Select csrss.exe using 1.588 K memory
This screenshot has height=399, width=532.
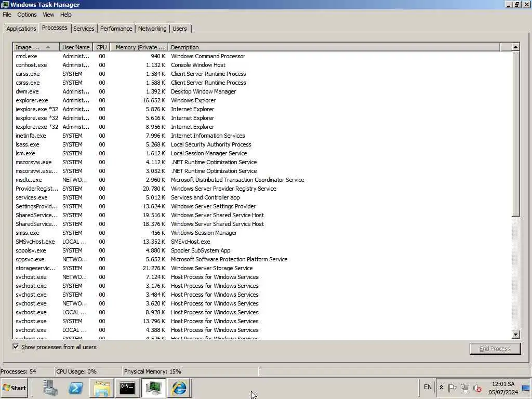(262, 83)
